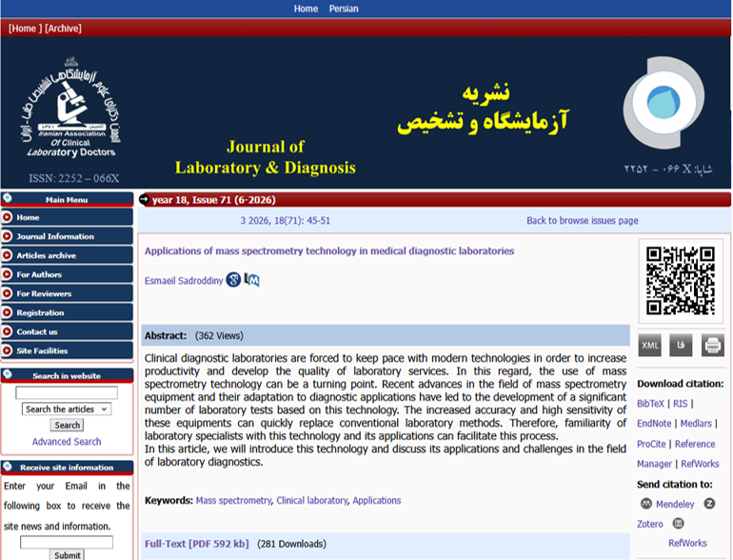Click author name Esmaeil Sadroddiny
Image resolution: width=733 pixels, height=560 pixels.
tap(184, 281)
